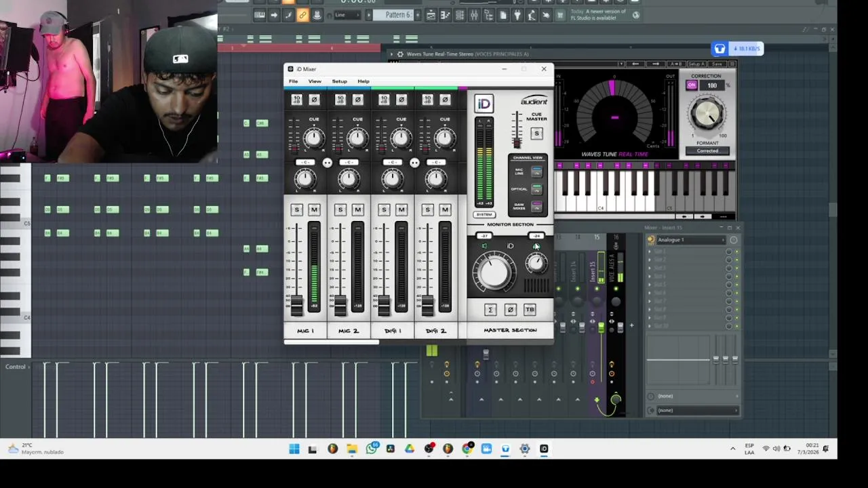
Task: Click the Cue Master level fader
Action: (x=517, y=142)
